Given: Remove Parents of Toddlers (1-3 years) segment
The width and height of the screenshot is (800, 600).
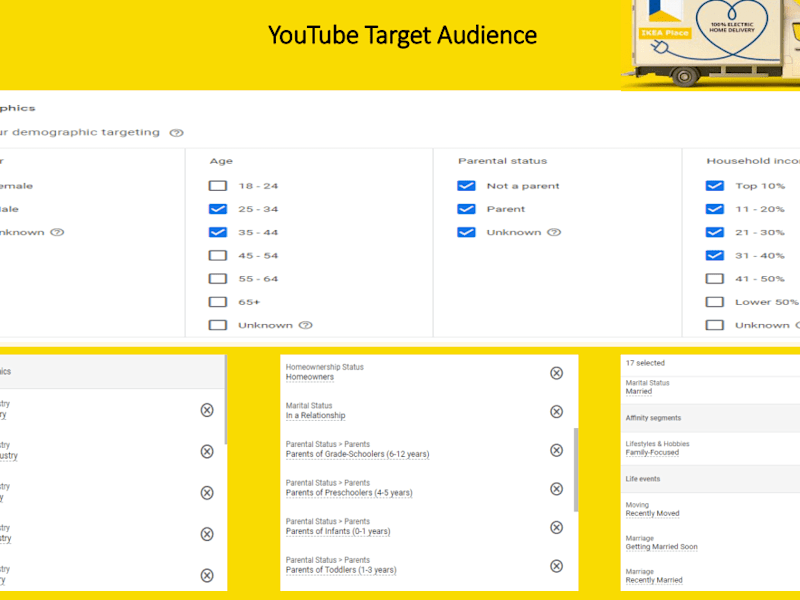Looking at the screenshot, I should (x=556, y=566).
